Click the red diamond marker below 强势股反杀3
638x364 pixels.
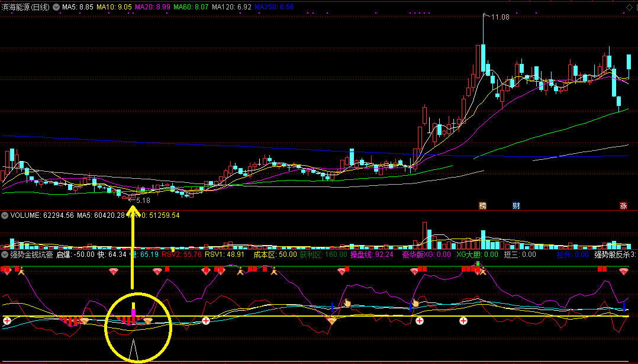[x=623, y=271]
